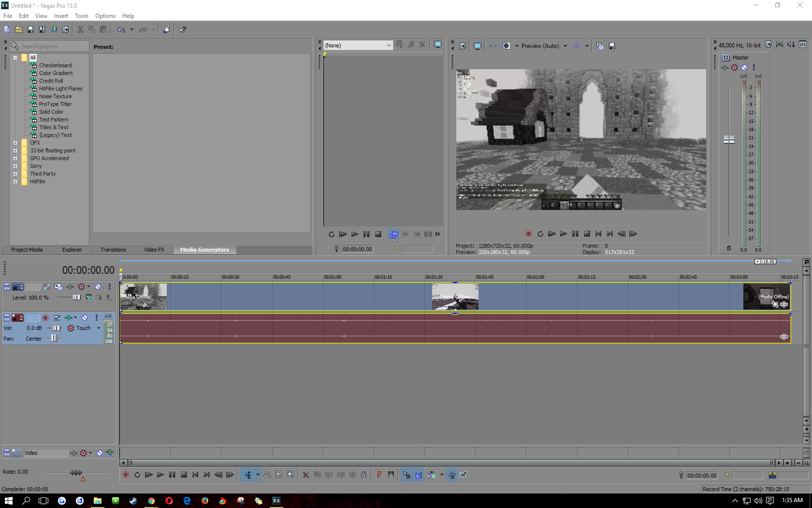Viewport: 812px width, 508px height.
Task: Expand the Third Party folder
Action: click(15, 174)
